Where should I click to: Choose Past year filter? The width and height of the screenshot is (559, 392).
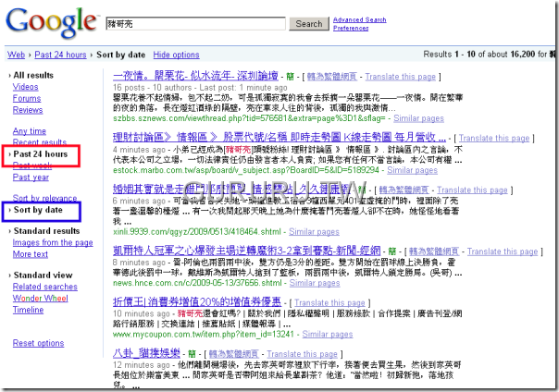(x=31, y=177)
